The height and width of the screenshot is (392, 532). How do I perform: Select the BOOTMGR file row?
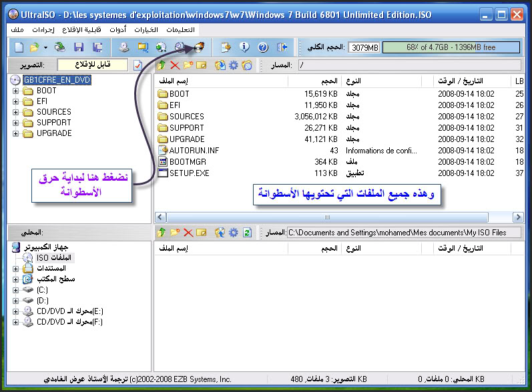coord(339,162)
